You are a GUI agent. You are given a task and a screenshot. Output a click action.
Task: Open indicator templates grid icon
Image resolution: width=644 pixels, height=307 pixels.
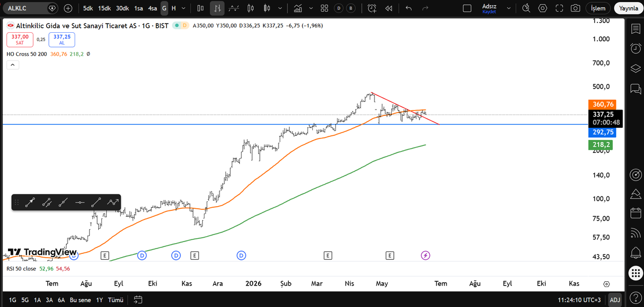click(x=324, y=8)
